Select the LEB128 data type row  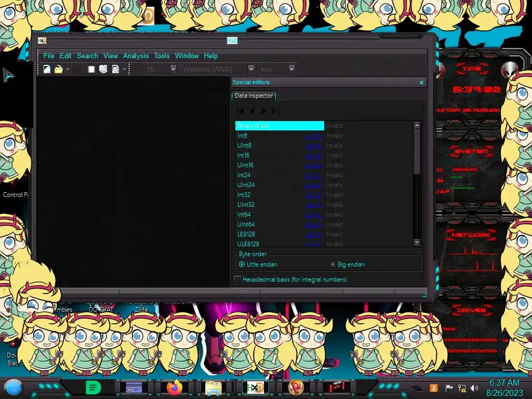[x=324, y=234]
